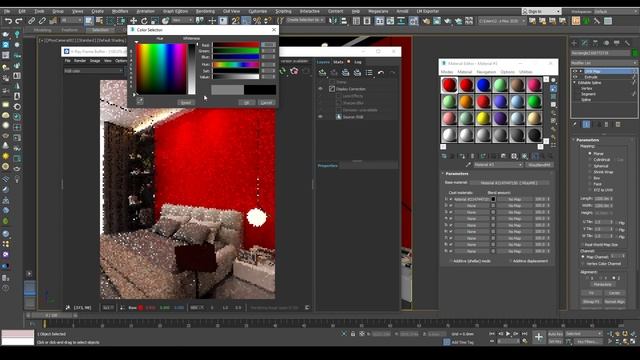Click the Unlink Selection icon
This screenshot has width=640, height=360.
coord(42,20)
